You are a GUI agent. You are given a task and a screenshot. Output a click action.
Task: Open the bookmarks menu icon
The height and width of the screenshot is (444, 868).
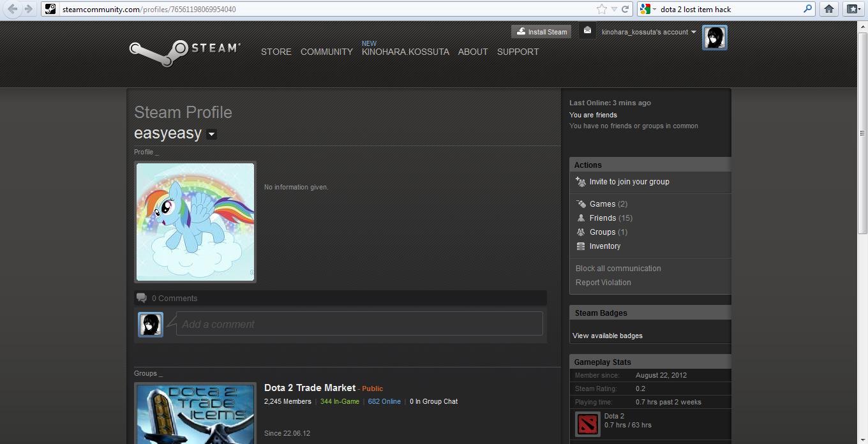(x=853, y=9)
